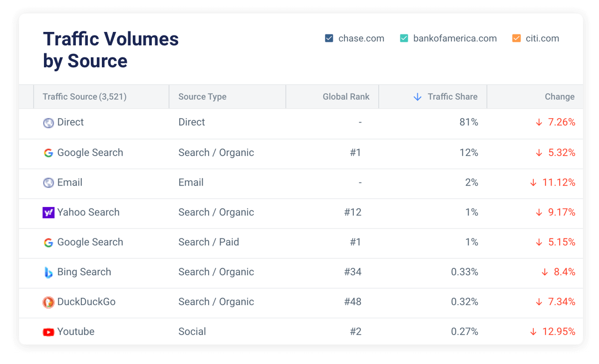Disable the citi.com checkbox
Viewport: 599px width, 364px height.
[517, 38]
